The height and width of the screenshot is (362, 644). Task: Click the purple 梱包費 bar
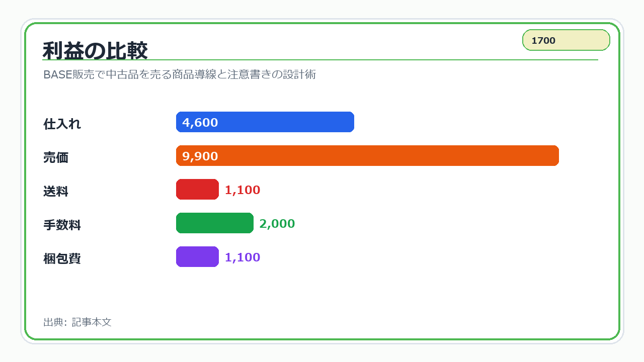click(x=197, y=257)
